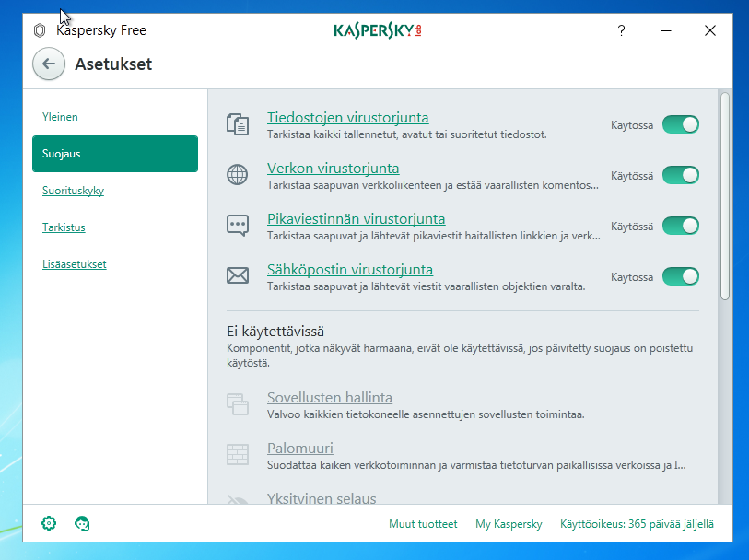The height and width of the screenshot is (560, 749).
Task: Click the Verkon virustorjunta globe icon
Action: point(238,175)
